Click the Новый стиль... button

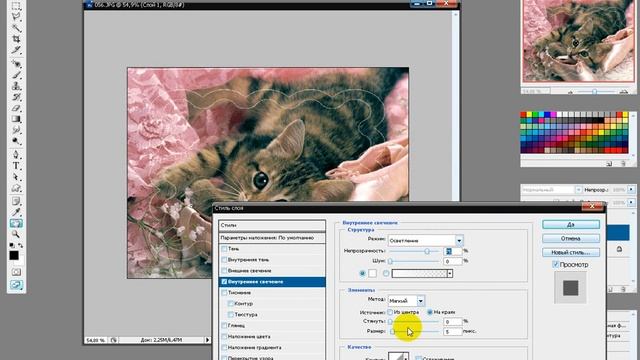[x=571, y=252]
